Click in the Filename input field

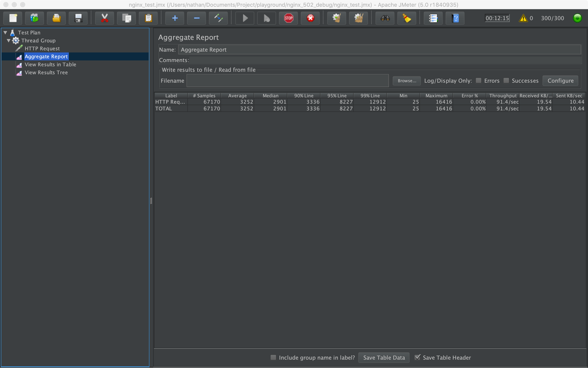287,81
